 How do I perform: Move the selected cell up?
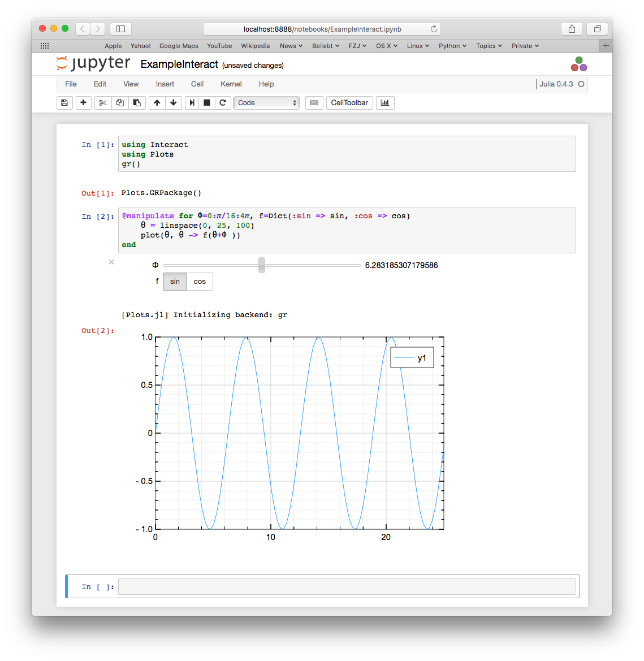tap(157, 103)
